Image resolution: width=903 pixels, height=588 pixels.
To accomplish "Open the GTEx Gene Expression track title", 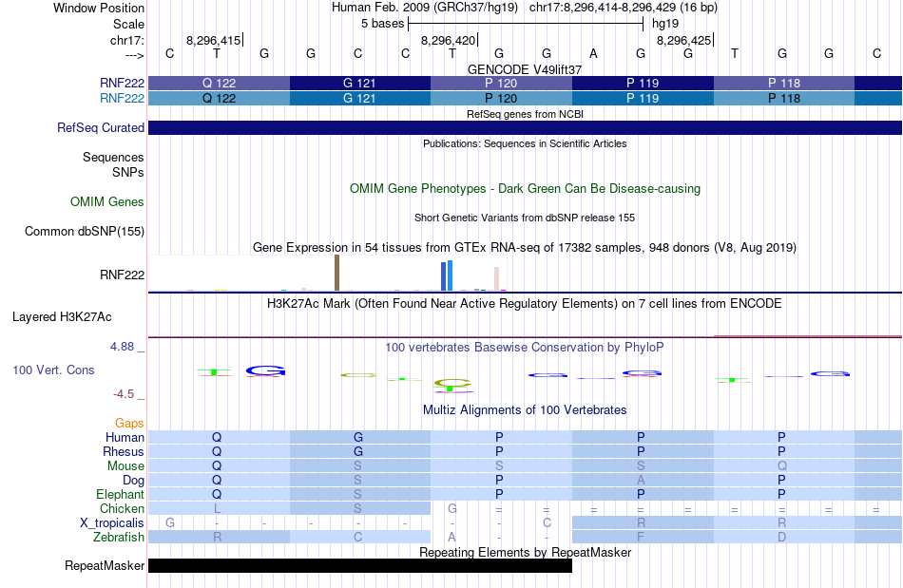I will coord(525,247).
